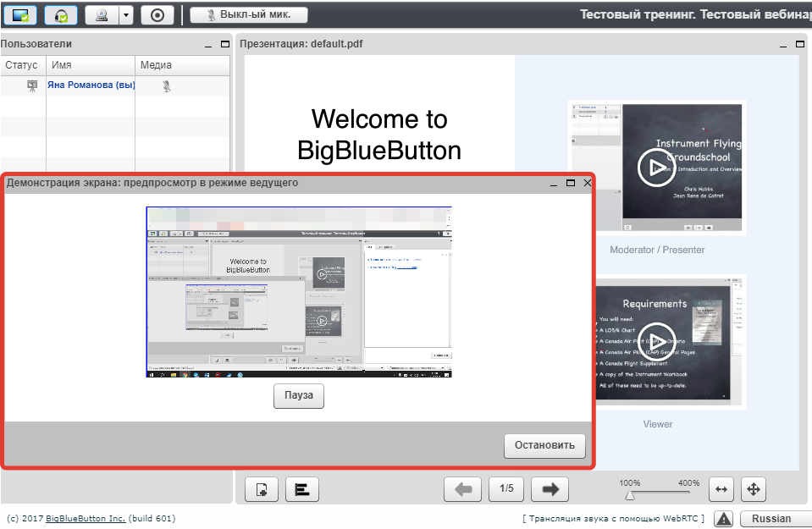Click the record session icon
This screenshot has height=529, width=812.
click(x=157, y=15)
